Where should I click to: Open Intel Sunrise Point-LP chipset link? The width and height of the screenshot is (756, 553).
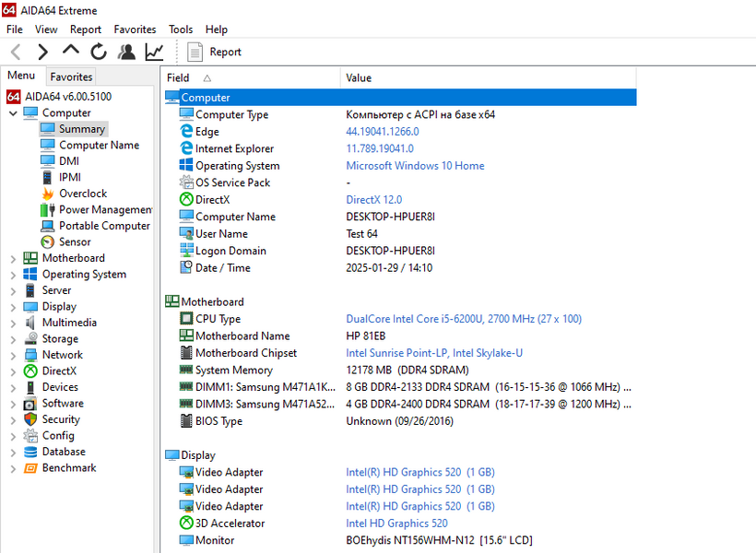(434, 353)
